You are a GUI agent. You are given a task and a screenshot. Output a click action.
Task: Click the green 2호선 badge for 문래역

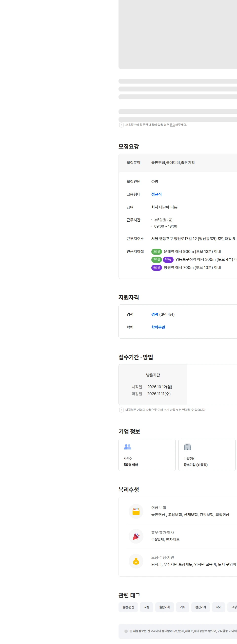(x=157, y=251)
